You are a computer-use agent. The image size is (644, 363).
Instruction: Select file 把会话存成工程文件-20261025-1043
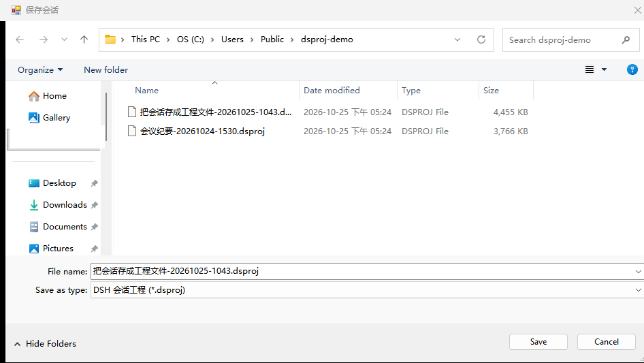[216, 112]
